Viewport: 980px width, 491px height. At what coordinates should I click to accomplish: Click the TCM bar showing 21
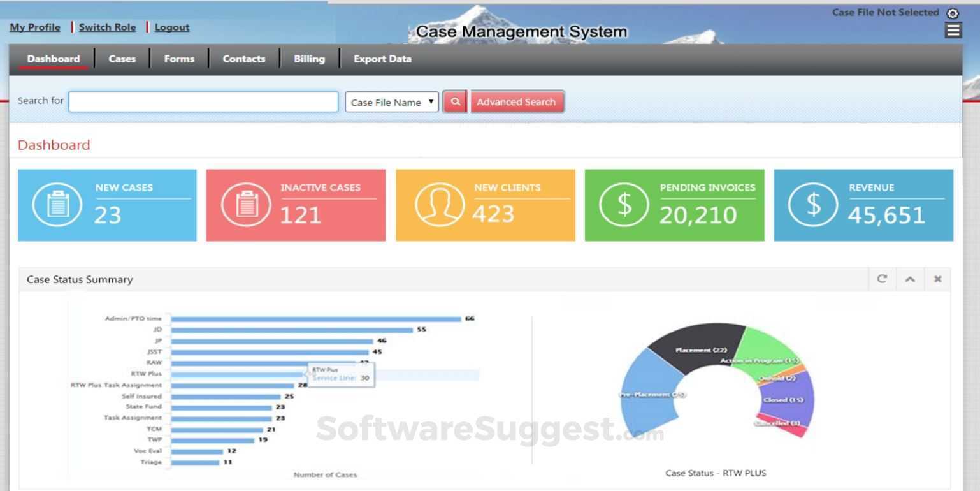217,429
